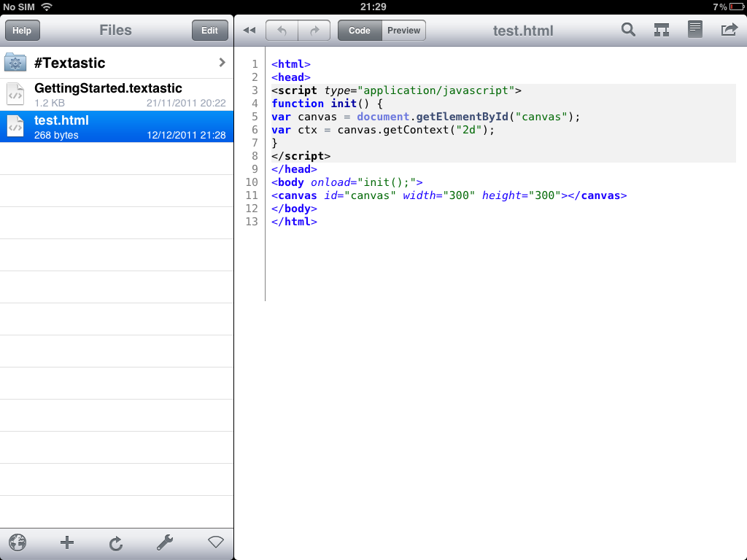
Task: Tap the battery indicator in status bar
Action: click(x=737, y=7)
